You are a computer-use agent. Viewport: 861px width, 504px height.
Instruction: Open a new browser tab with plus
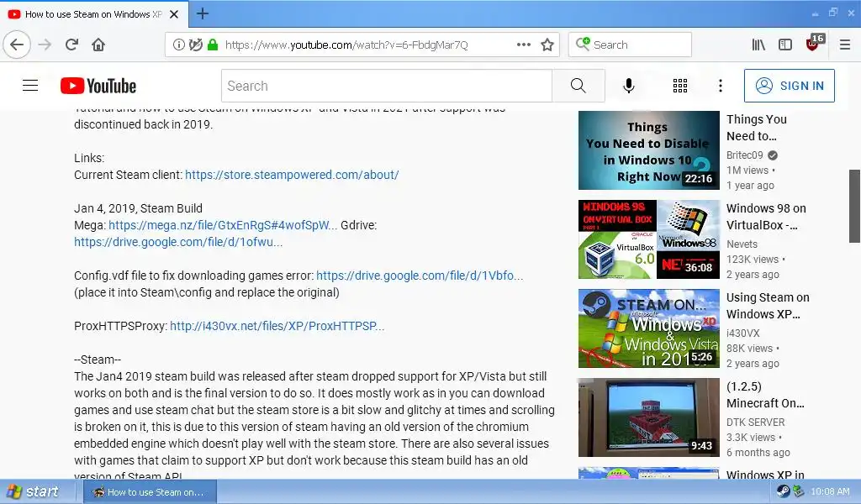(202, 13)
